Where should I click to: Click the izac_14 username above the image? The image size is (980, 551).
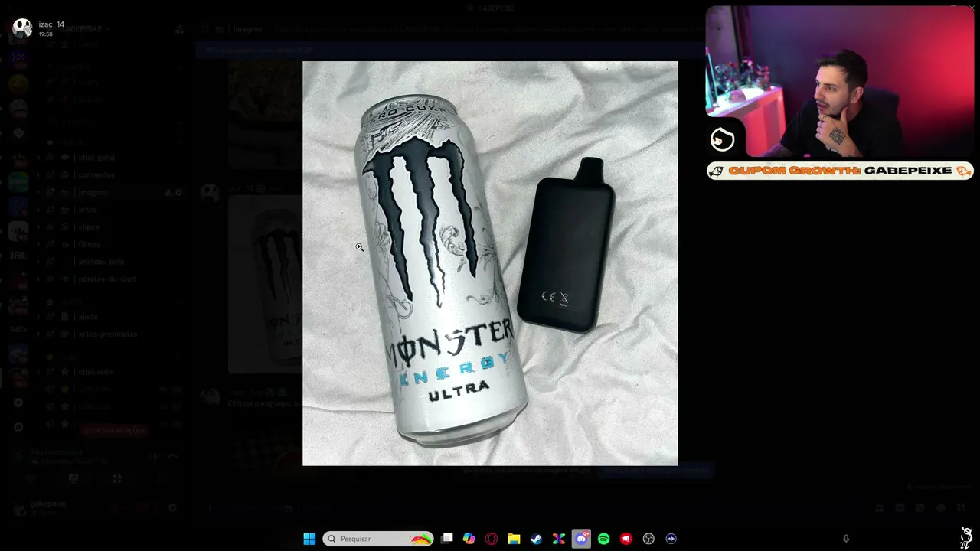(52, 24)
